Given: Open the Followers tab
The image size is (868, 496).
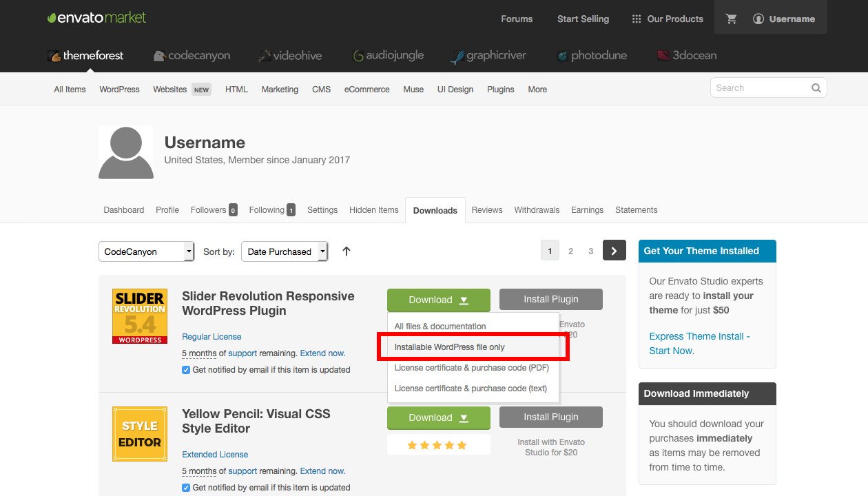Looking at the screenshot, I should 214,210.
